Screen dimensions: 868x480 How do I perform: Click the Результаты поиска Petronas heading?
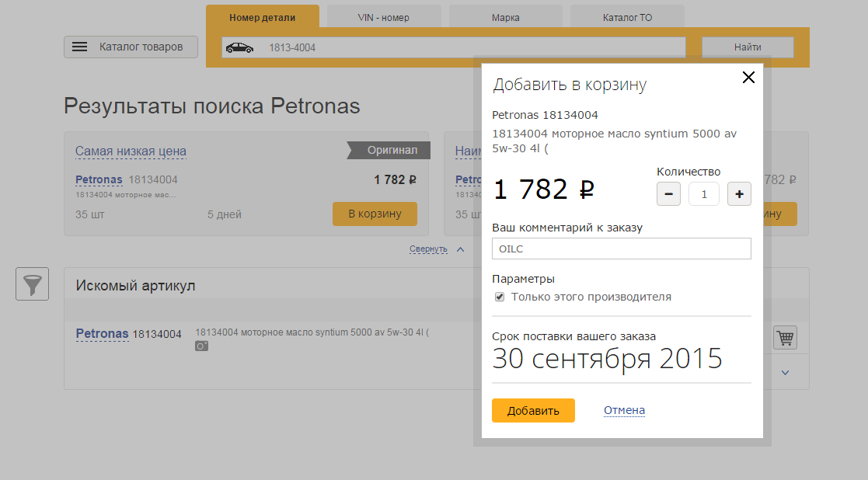tap(212, 106)
